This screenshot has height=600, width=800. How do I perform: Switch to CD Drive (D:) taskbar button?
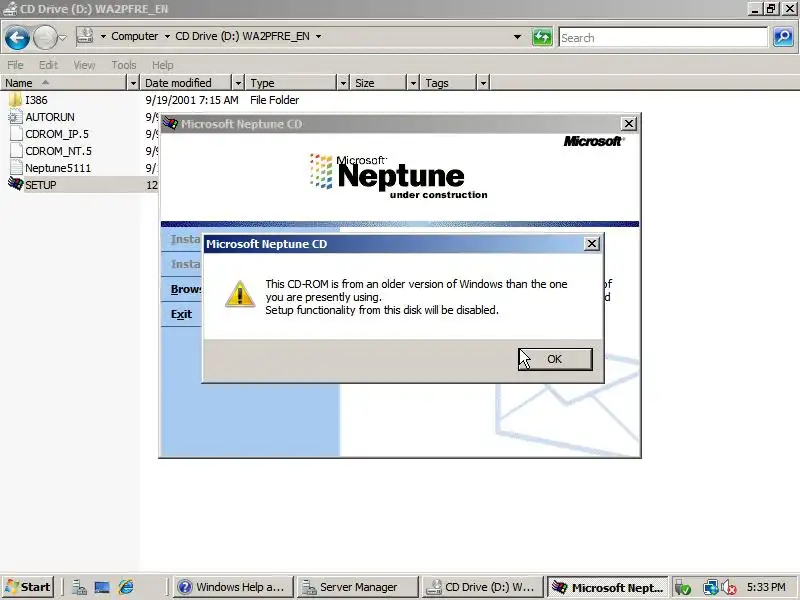pos(483,587)
